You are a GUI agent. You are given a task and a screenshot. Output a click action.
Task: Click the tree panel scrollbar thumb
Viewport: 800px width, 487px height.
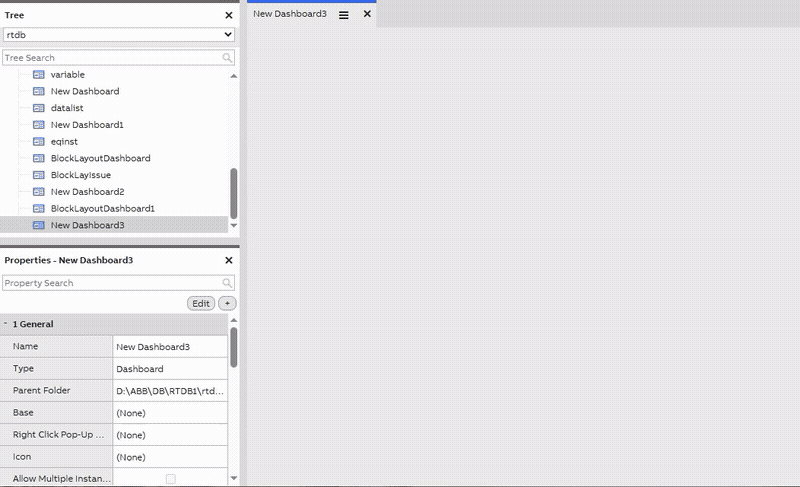click(234, 193)
